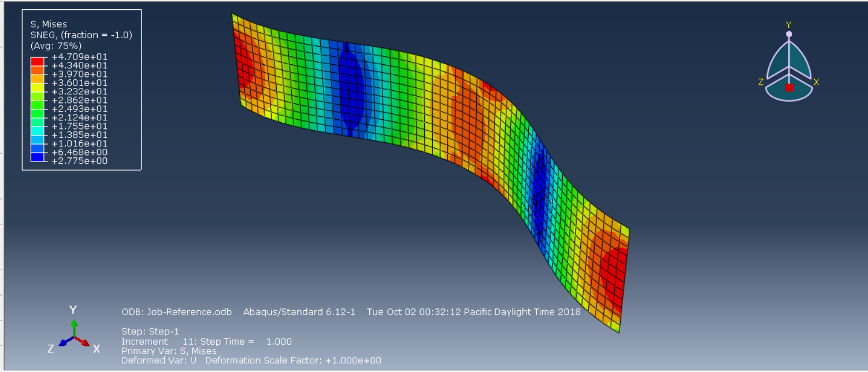Click the Z label on the 3D compass

point(761,82)
